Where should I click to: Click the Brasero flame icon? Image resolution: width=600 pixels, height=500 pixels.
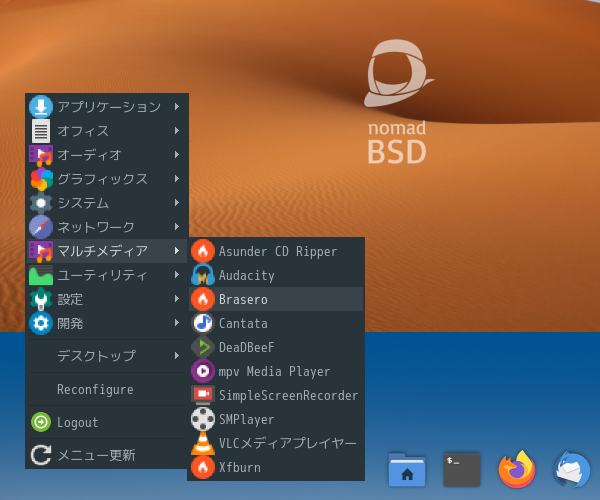203,299
